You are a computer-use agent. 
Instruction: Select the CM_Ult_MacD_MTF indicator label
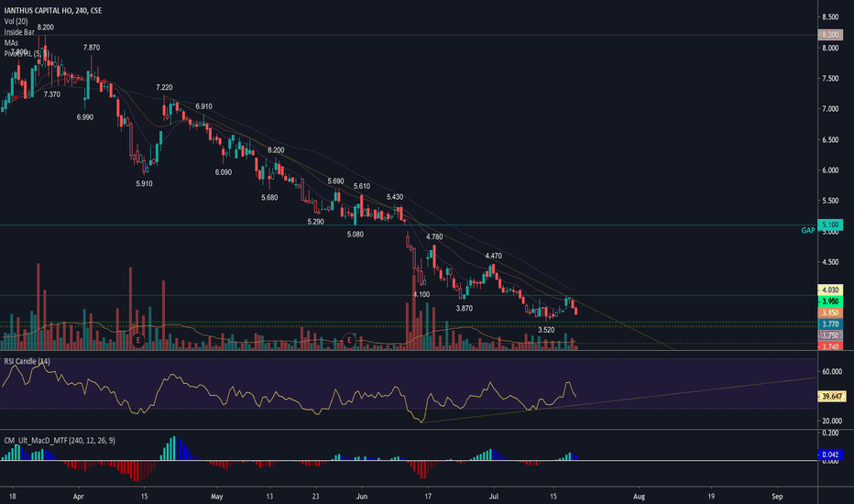coord(60,440)
